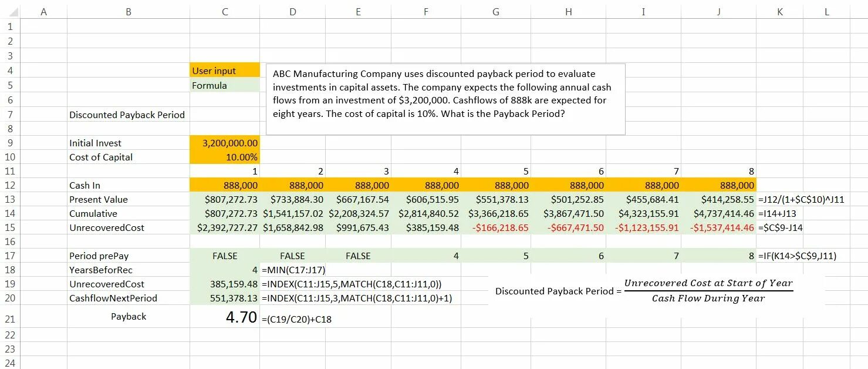
Task: Click formula text =MIN(C17:J17)
Action: [x=292, y=270]
